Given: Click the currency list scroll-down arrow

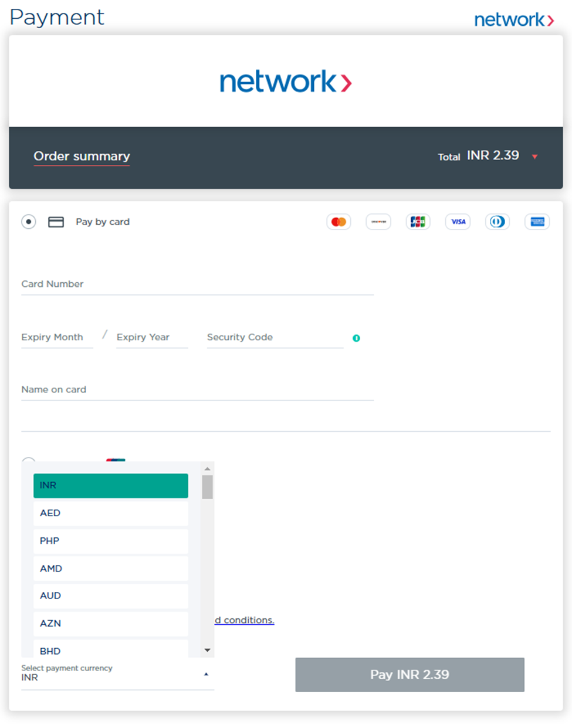Looking at the screenshot, I should 207,650.
